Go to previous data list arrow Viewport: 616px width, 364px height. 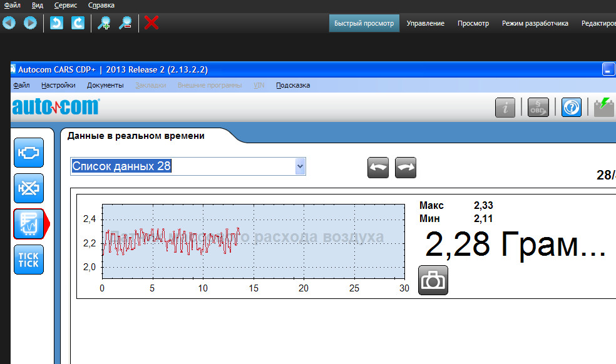(x=378, y=168)
